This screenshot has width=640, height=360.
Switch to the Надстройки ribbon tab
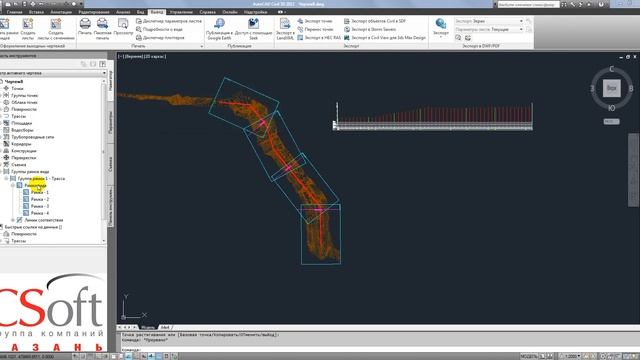pos(256,12)
